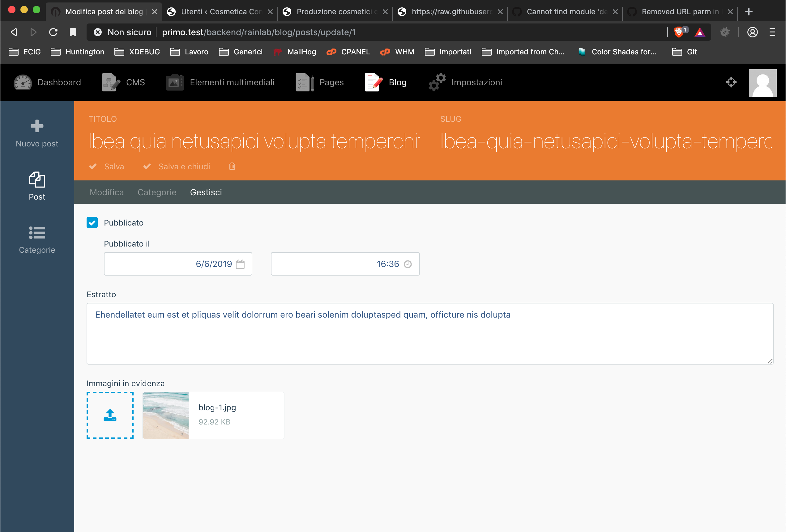The image size is (786, 532).
Task: Open the Pages section icon
Action: coord(304,82)
